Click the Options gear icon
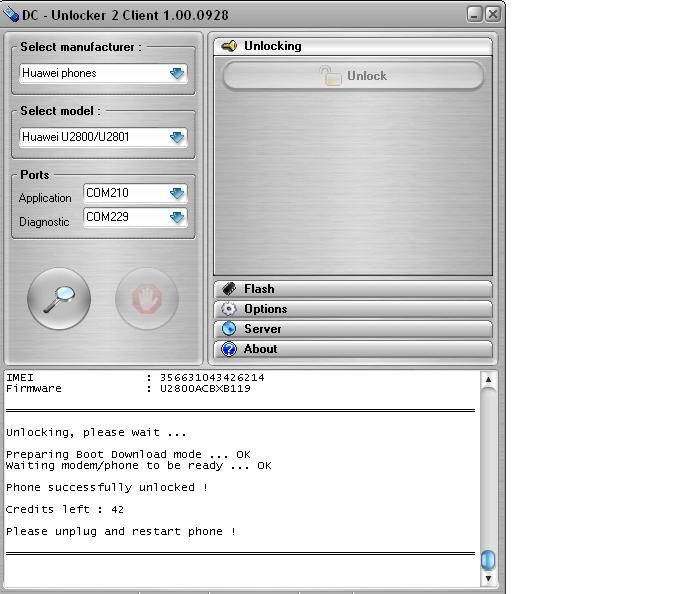This screenshot has width=683, height=594. 229,309
